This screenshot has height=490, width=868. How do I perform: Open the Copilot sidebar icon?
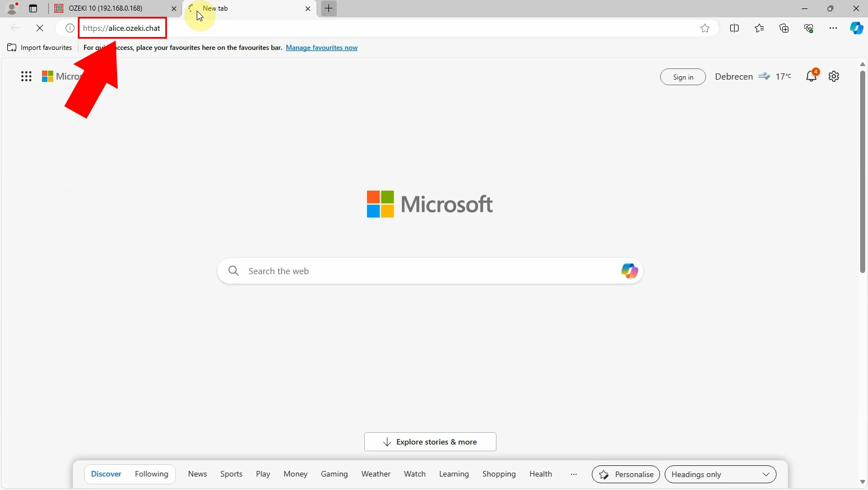point(857,28)
